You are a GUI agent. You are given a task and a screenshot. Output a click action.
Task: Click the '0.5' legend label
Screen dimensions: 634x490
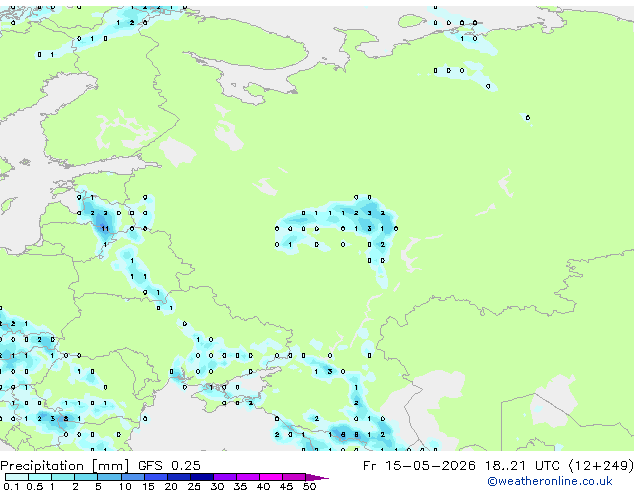tap(35, 486)
